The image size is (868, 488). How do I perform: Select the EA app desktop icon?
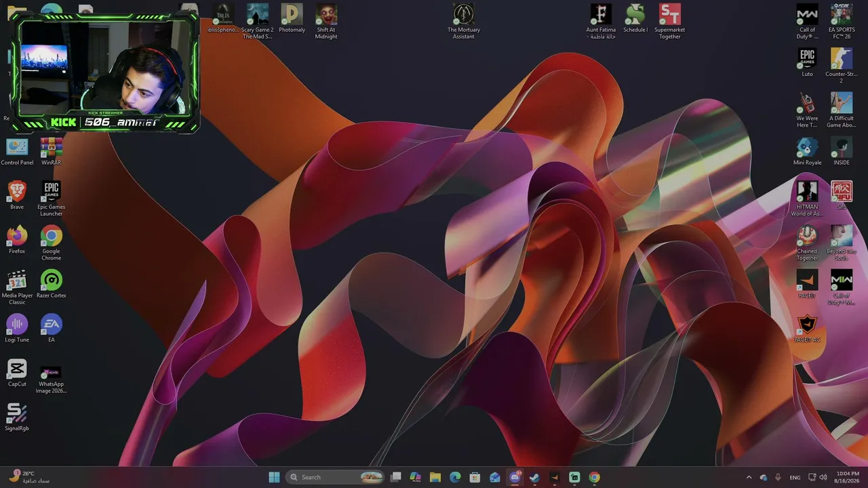pyautogui.click(x=52, y=328)
